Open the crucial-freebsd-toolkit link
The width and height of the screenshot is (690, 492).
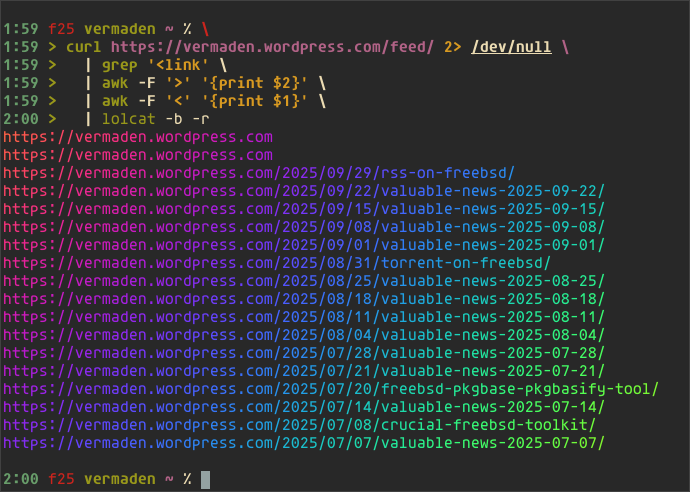(x=300, y=425)
